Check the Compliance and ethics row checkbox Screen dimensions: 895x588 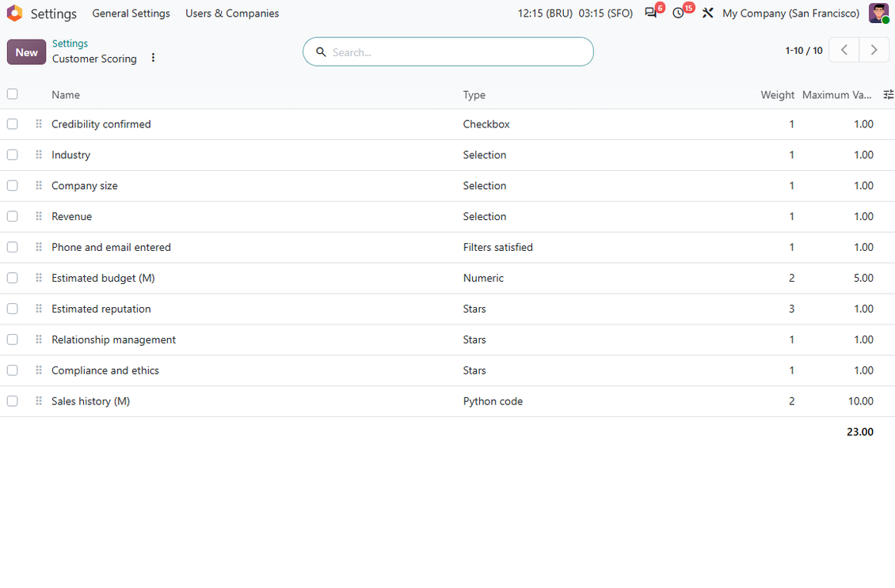pos(13,370)
